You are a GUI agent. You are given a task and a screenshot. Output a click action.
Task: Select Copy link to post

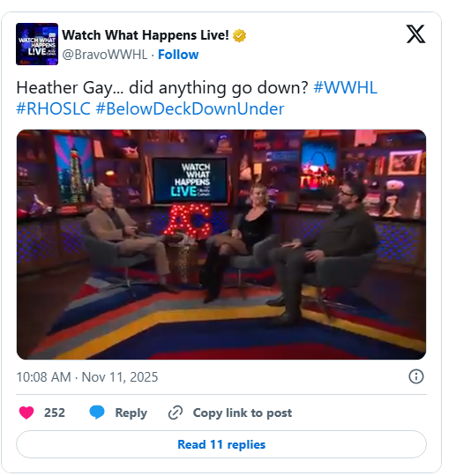[243, 413]
